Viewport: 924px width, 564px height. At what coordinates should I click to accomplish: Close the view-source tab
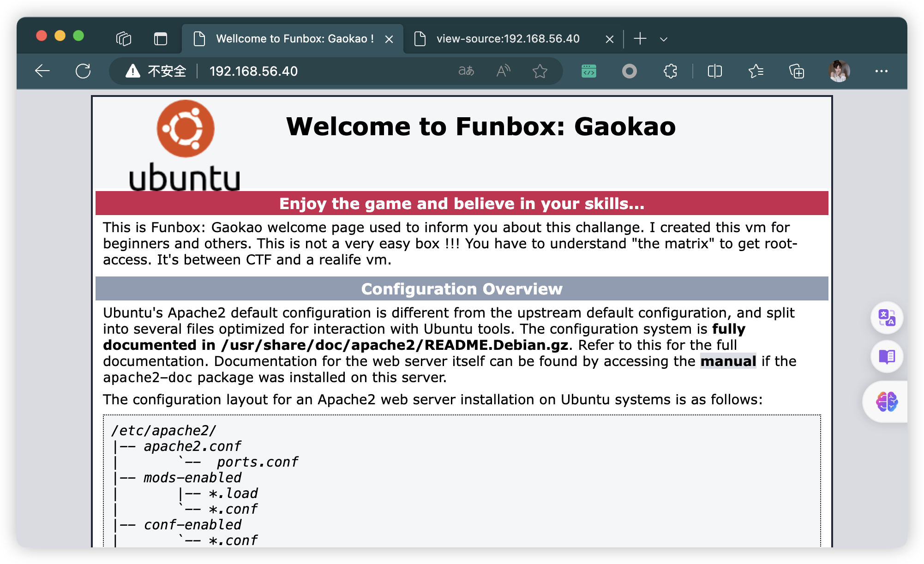(609, 39)
